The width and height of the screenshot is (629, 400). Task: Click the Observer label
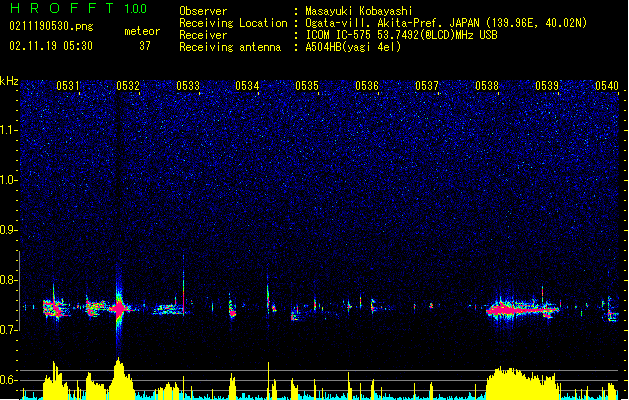click(203, 11)
